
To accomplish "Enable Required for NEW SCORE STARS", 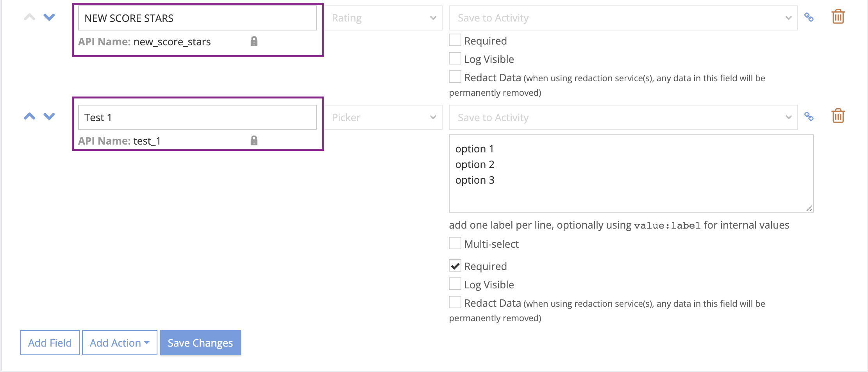I will click(455, 40).
